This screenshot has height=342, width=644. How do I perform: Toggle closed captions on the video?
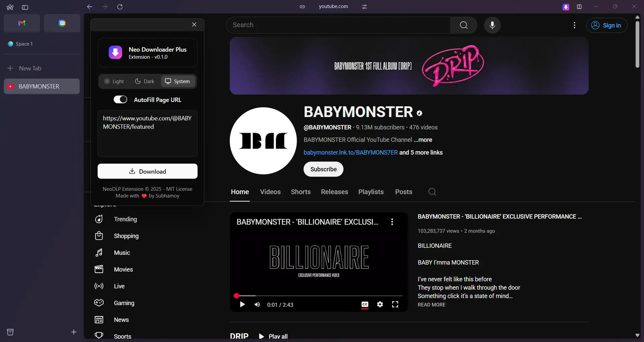pyautogui.click(x=365, y=304)
